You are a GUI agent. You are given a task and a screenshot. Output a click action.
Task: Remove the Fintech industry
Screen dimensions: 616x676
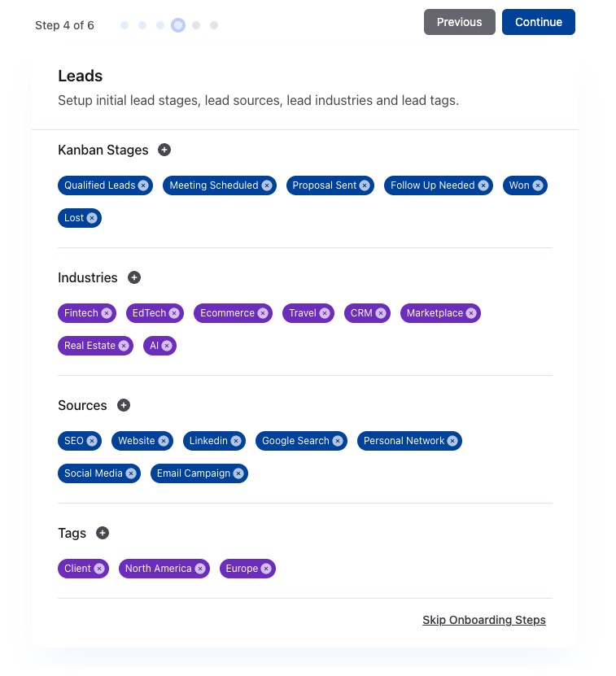point(107,313)
